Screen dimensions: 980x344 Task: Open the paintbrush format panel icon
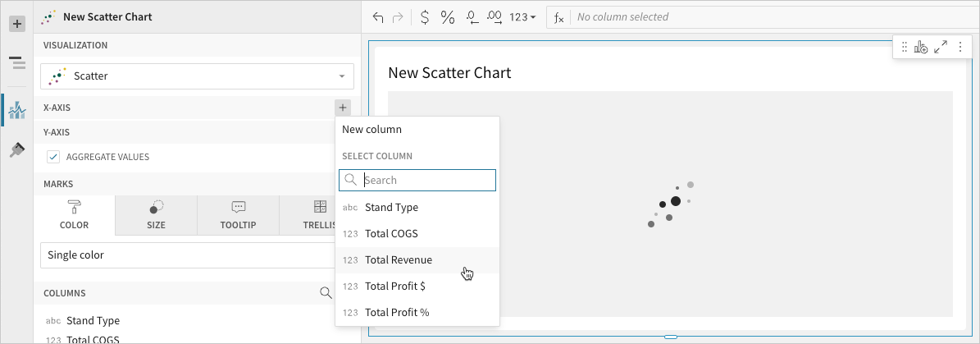tap(17, 149)
